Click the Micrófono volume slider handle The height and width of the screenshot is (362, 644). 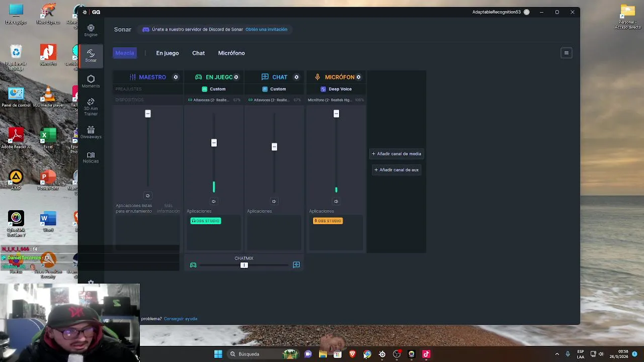coord(336,114)
